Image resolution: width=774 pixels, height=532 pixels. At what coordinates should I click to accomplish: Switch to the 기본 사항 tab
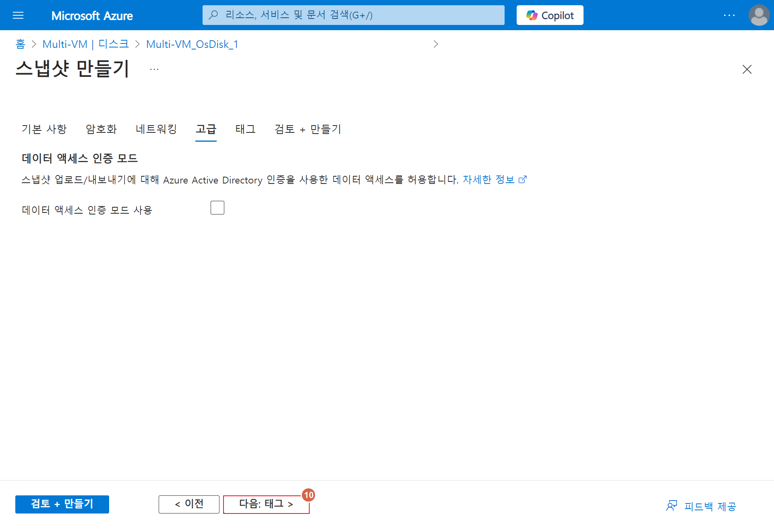(x=44, y=129)
